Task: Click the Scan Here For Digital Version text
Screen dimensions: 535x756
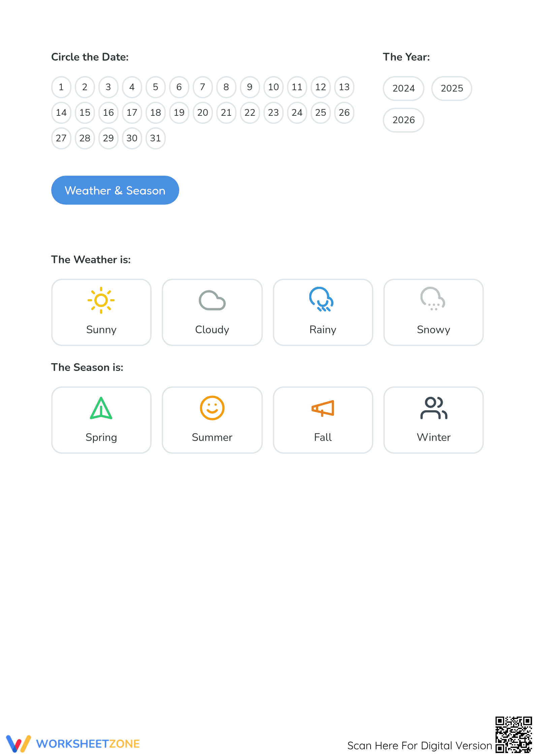Action: 420,746
